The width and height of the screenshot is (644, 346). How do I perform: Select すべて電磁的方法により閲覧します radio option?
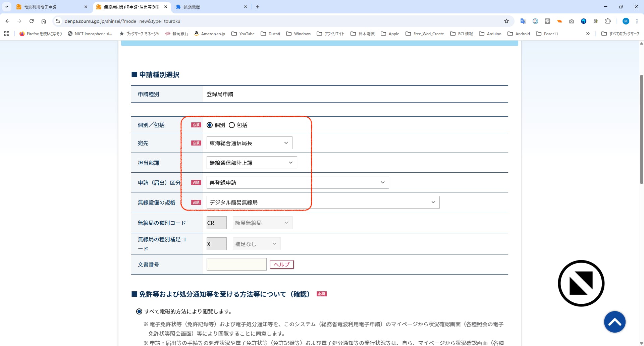(139, 311)
